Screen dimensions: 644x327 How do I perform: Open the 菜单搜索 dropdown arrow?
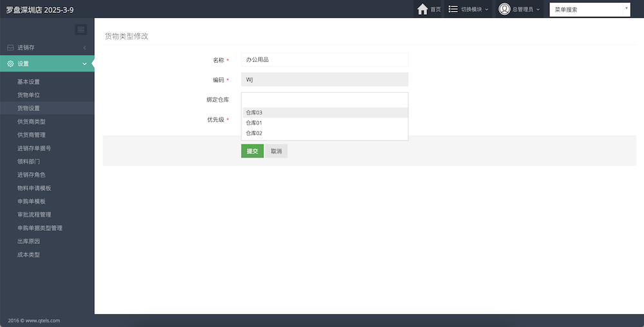(x=627, y=8)
